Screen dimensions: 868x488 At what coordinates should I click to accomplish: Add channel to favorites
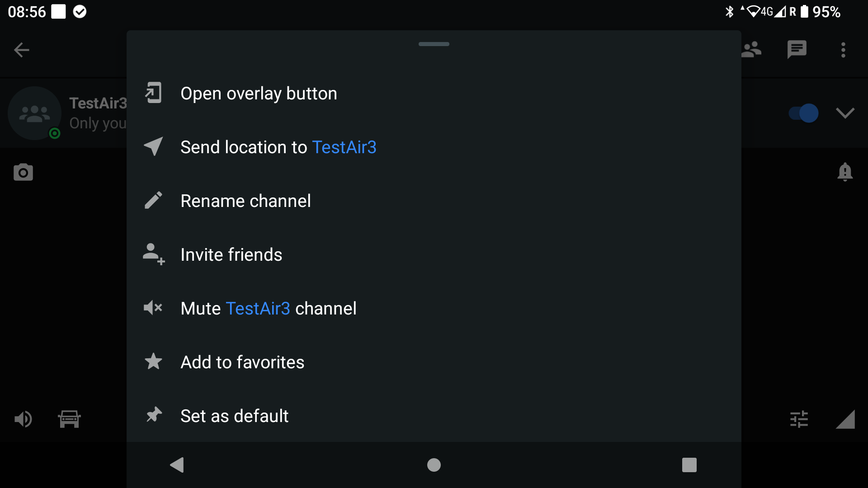coord(434,362)
